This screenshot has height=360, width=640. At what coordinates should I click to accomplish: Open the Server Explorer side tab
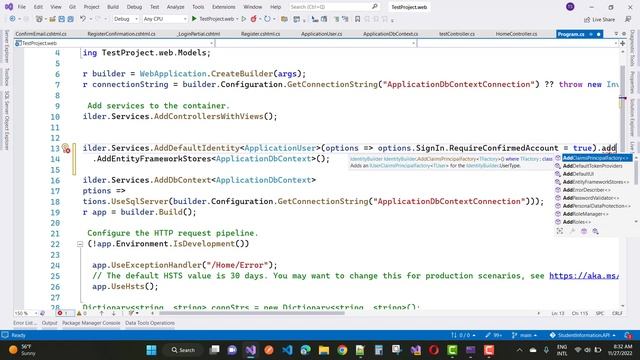point(7,47)
